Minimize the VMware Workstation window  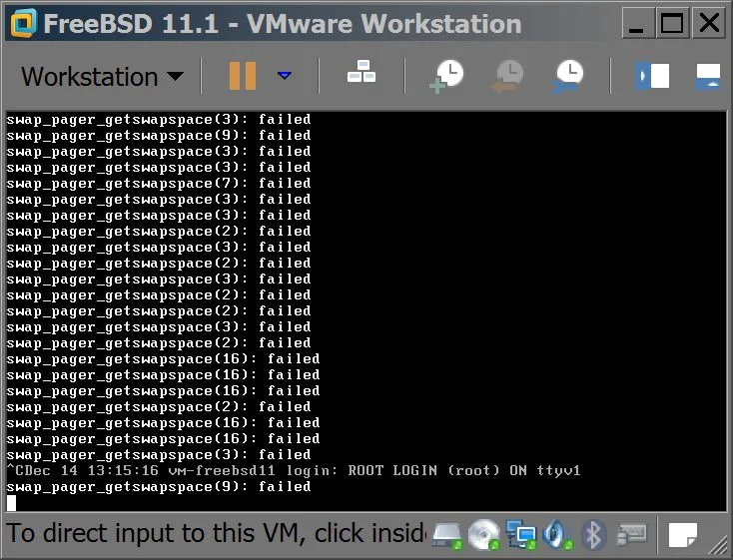tap(636, 22)
